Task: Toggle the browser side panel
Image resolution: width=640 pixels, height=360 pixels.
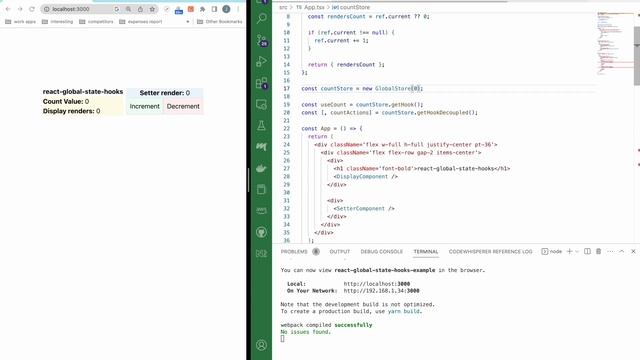Action: (214, 9)
